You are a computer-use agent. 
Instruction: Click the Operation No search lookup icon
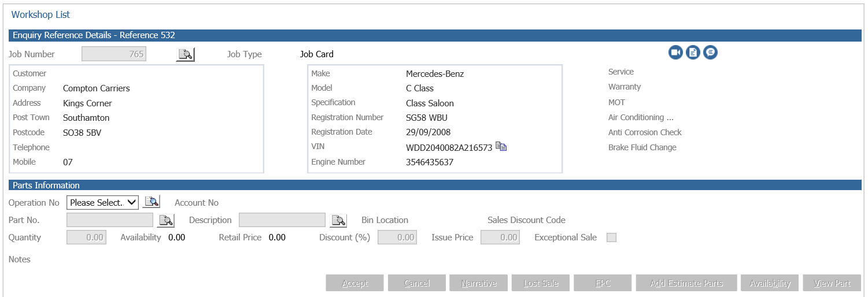pyautogui.click(x=152, y=202)
